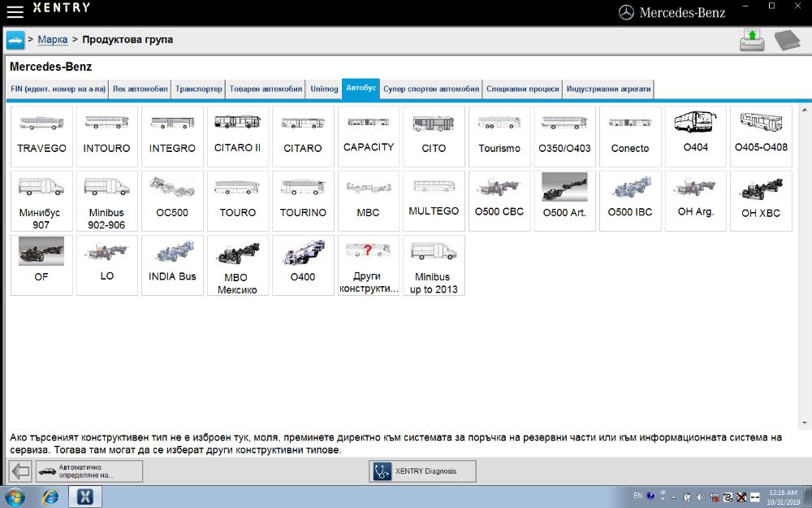Click the XENTRY taskbar icon
This screenshot has height=508, width=812.
(x=85, y=497)
